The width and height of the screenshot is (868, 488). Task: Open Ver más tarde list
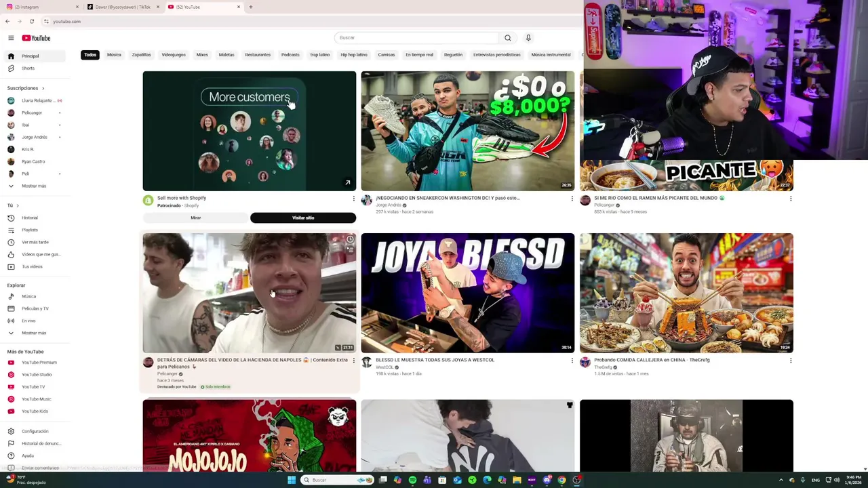tap(36, 242)
